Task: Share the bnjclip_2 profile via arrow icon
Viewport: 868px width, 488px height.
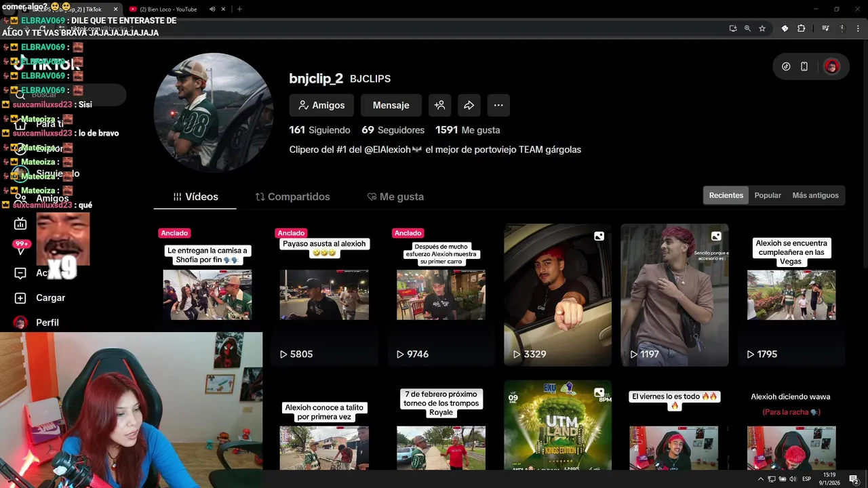Action: tap(469, 105)
